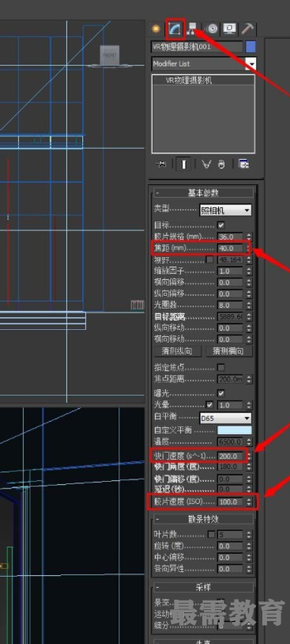Click the 温度 value 6500.0
Viewport: 290px width, 644px height.
231,442
